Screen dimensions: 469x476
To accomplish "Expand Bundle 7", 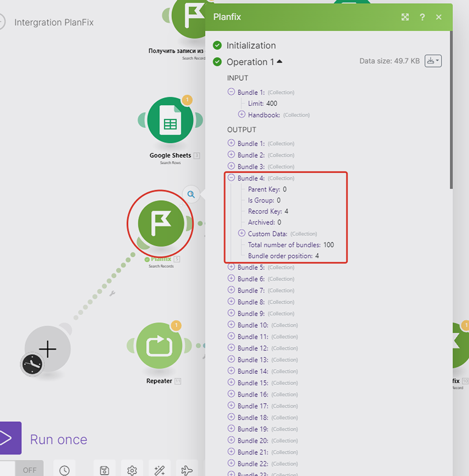I will click(231, 290).
